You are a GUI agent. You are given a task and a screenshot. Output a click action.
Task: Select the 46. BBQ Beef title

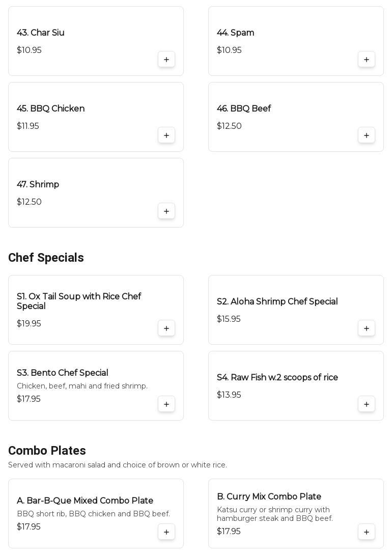244,109
